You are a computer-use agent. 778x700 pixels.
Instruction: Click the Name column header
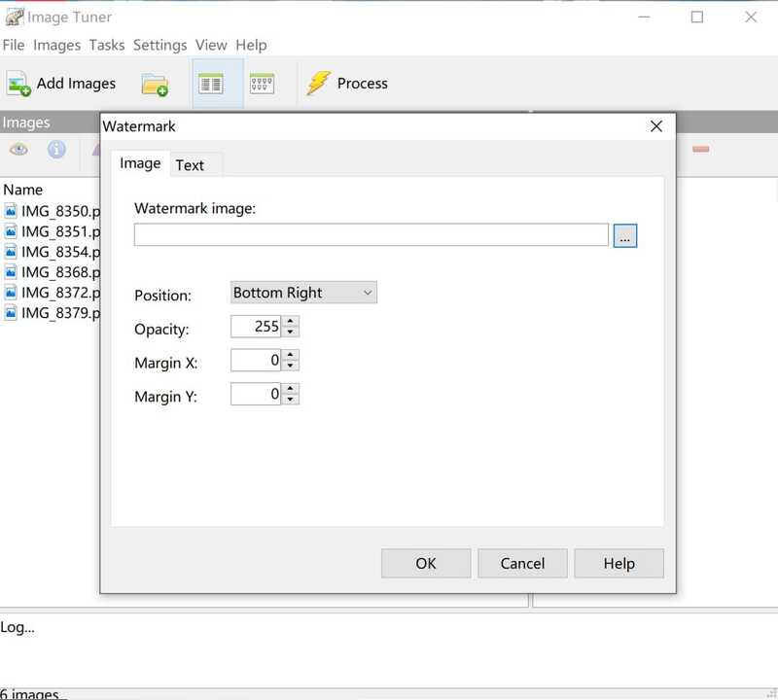(22, 190)
